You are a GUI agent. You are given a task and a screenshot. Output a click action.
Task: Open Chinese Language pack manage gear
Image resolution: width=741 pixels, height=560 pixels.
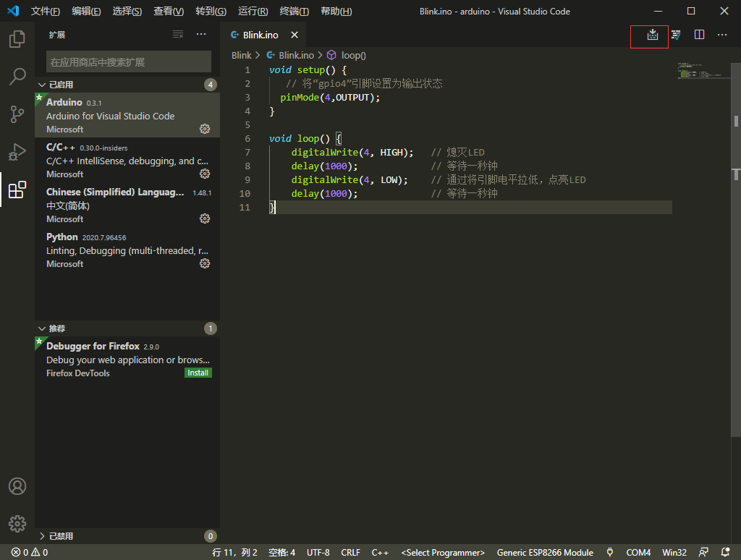coord(205,219)
